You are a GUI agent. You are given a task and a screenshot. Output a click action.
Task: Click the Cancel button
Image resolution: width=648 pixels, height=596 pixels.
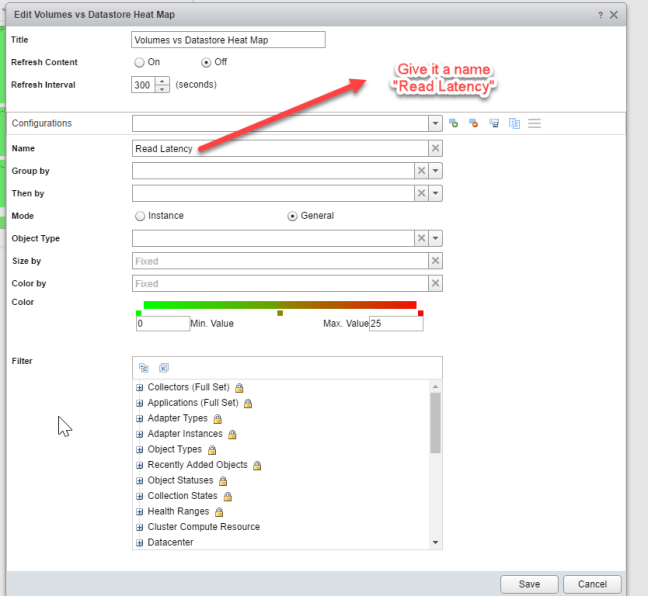pyautogui.click(x=592, y=584)
